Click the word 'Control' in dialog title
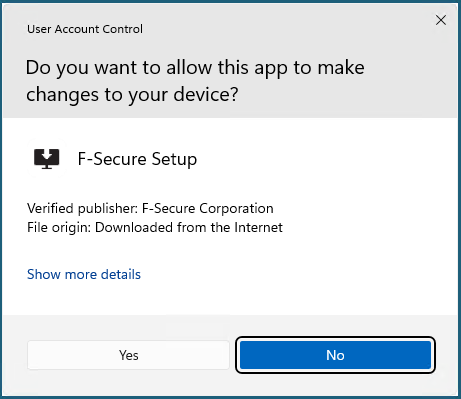Image resolution: width=461 pixels, height=399 pixels. 122,29
